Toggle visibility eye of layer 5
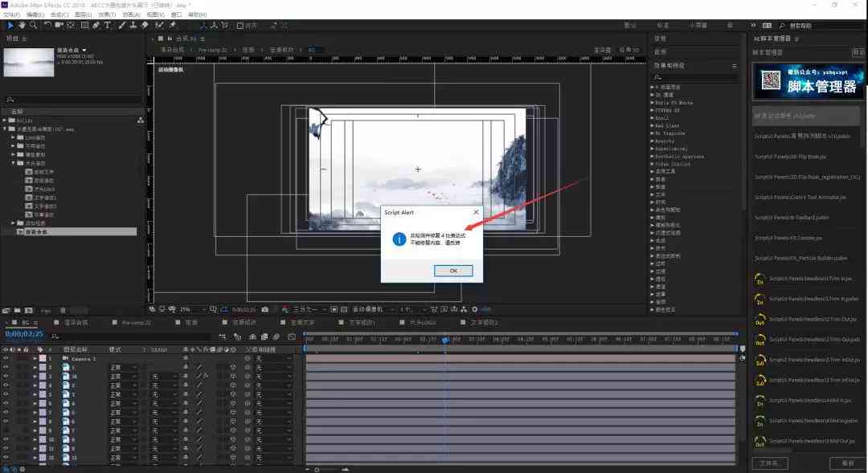 coord(6,394)
